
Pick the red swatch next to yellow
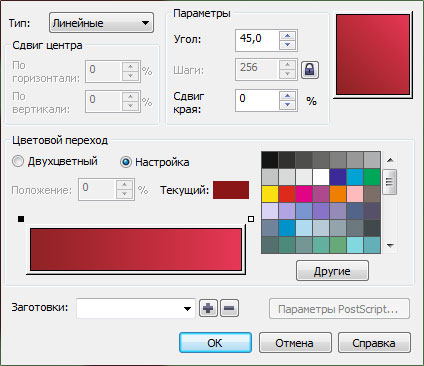(287, 194)
